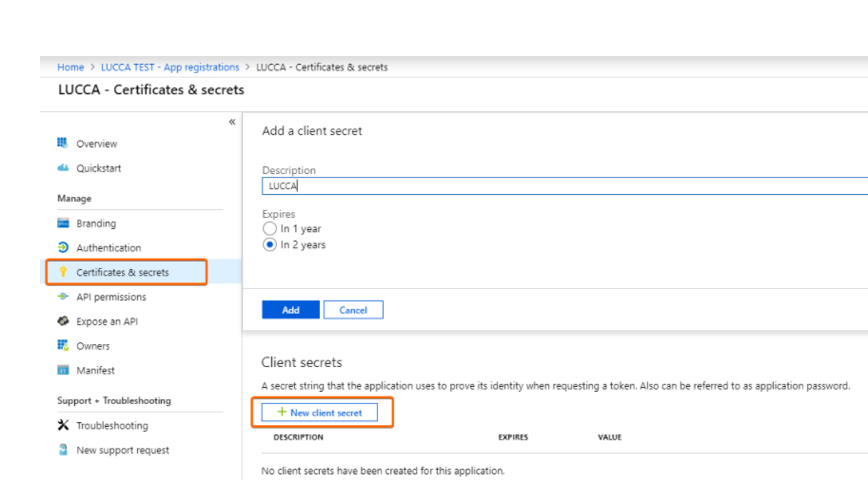Go to Home breadcrumb link

point(70,67)
